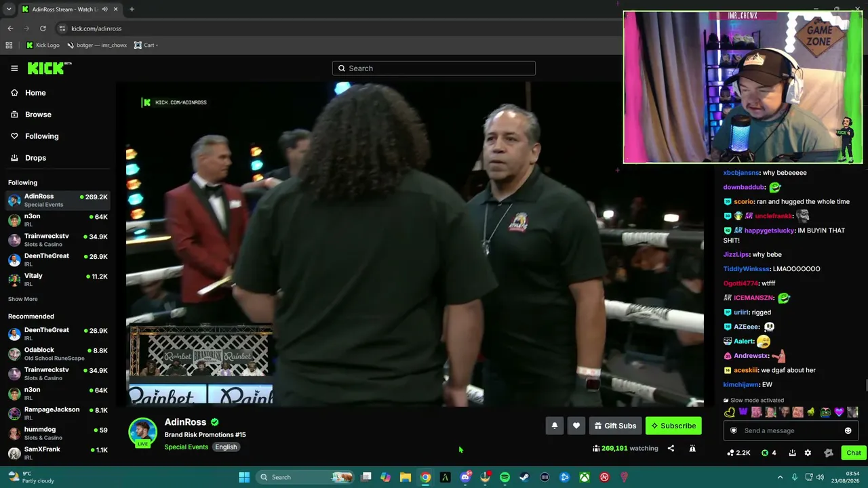Image resolution: width=868 pixels, height=488 pixels.
Task: Open RampageJackson channel in Recommended list
Action: tap(58, 413)
